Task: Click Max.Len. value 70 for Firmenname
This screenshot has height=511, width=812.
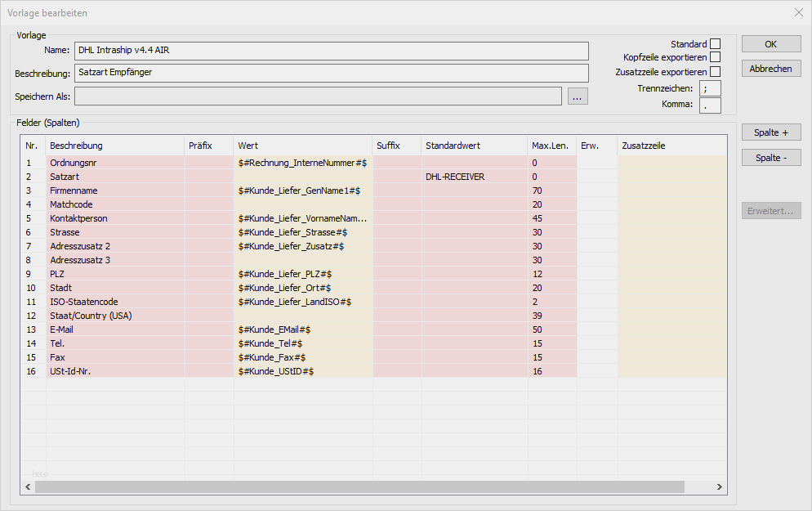Action: (x=552, y=191)
